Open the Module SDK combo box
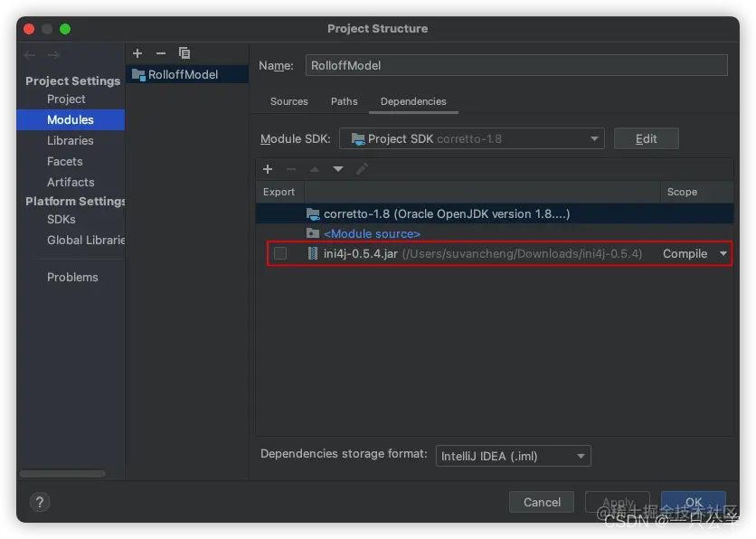The image size is (756, 539). (x=472, y=139)
